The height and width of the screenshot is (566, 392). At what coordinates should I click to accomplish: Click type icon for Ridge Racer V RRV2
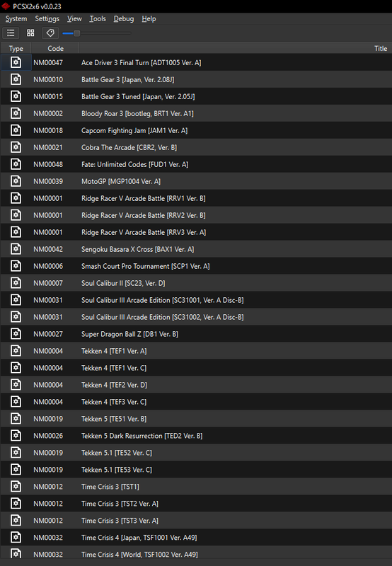(16, 215)
